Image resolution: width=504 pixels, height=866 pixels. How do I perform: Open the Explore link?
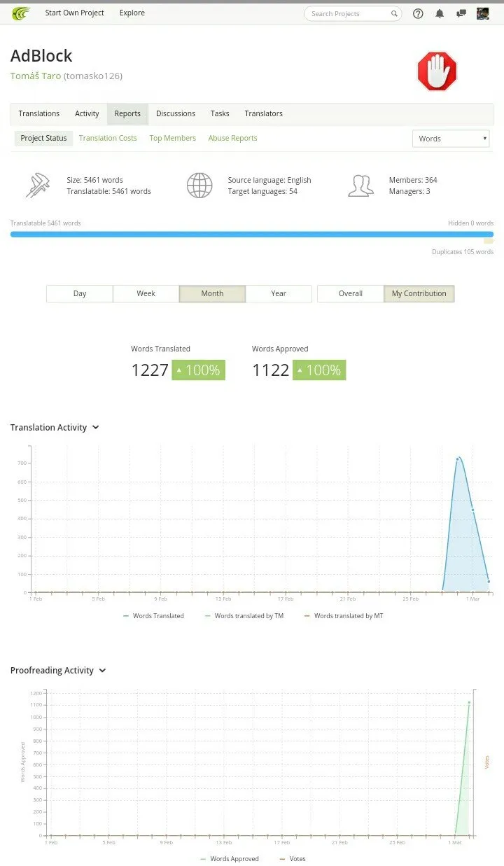click(132, 13)
